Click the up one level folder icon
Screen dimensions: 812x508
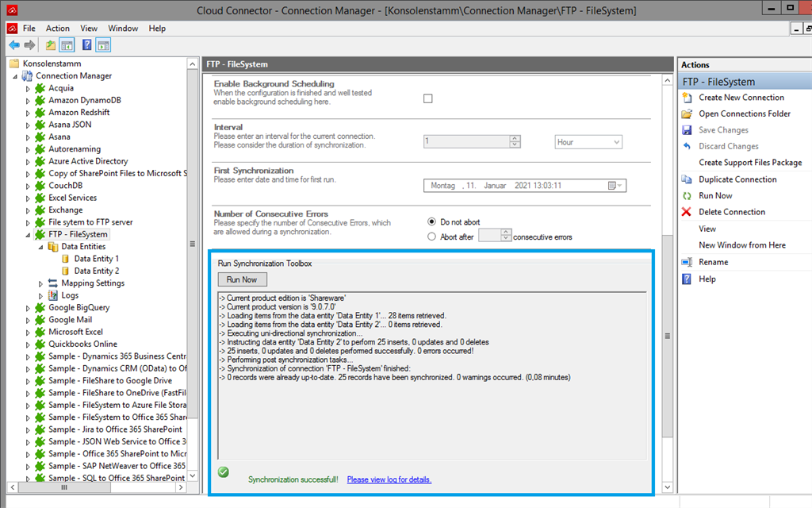[x=51, y=45]
